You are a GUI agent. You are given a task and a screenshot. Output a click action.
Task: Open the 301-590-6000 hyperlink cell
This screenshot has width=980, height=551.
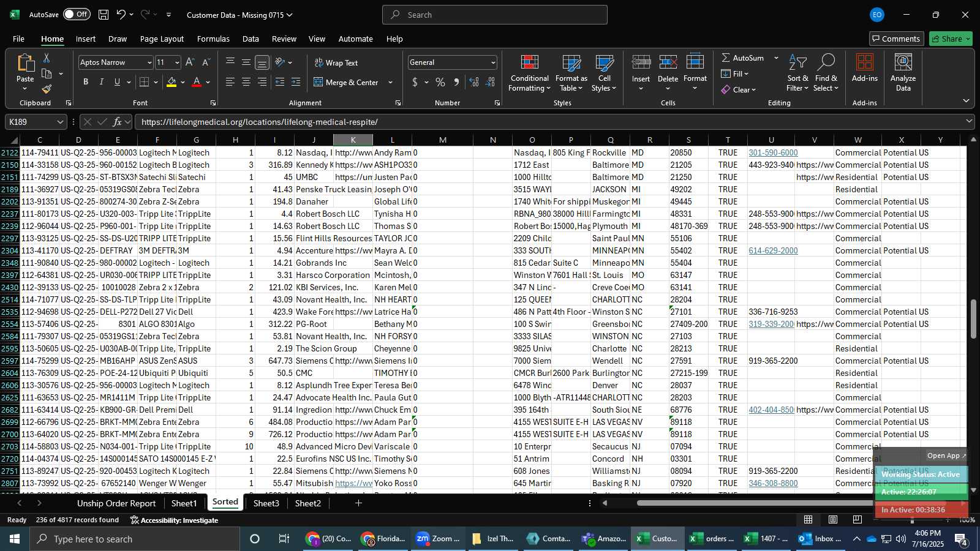tap(773, 152)
